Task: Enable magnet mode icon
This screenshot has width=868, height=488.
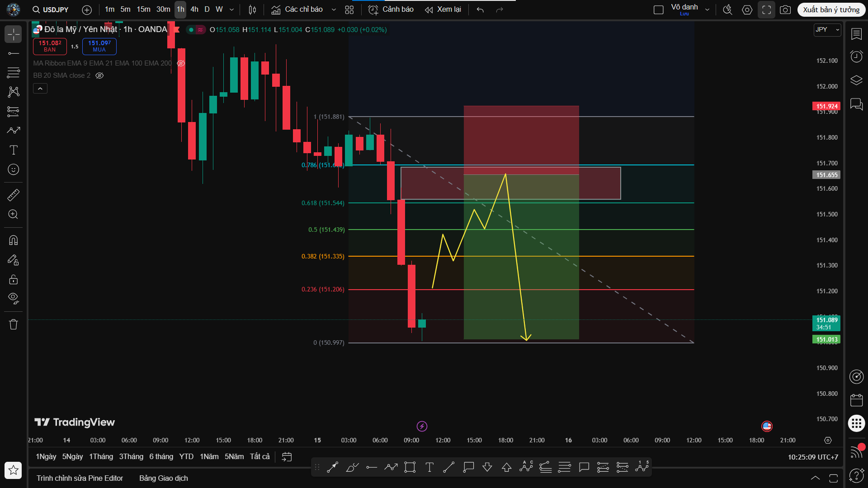Action: point(14,240)
